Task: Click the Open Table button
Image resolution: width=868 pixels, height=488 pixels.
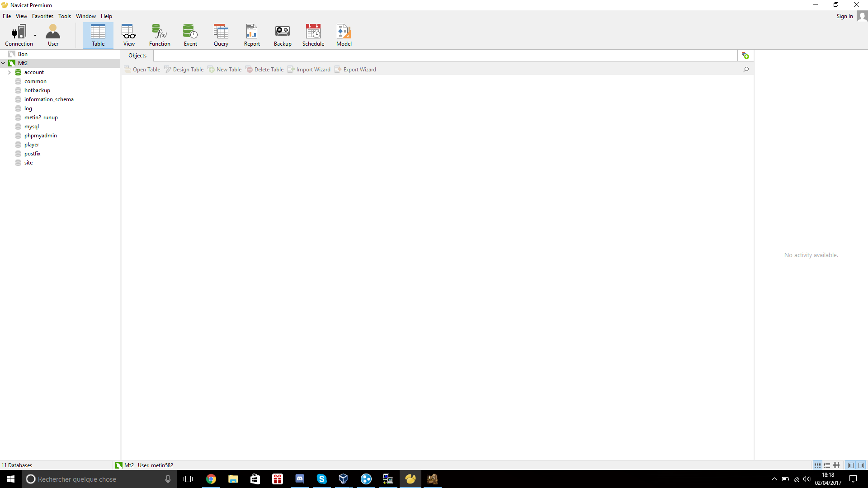Action: [142, 70]
